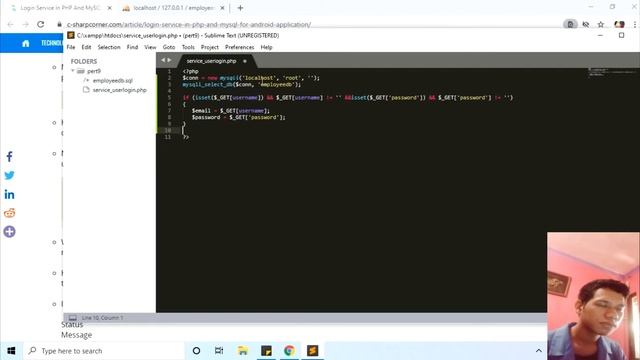Open the Edit menu
The height and width of the screenshot is (360, 640).
[x=86, y=47]
